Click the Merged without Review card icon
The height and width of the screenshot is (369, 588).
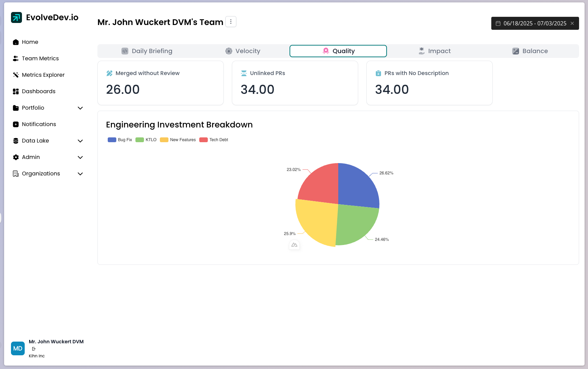click(x=109, y=73)
